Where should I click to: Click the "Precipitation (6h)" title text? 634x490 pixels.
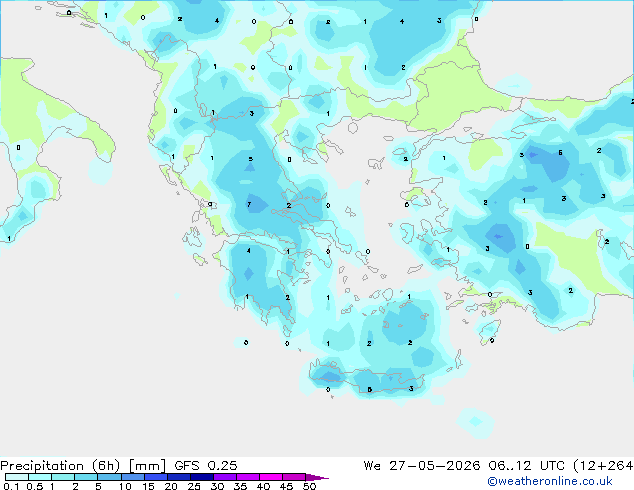[60, 466]
